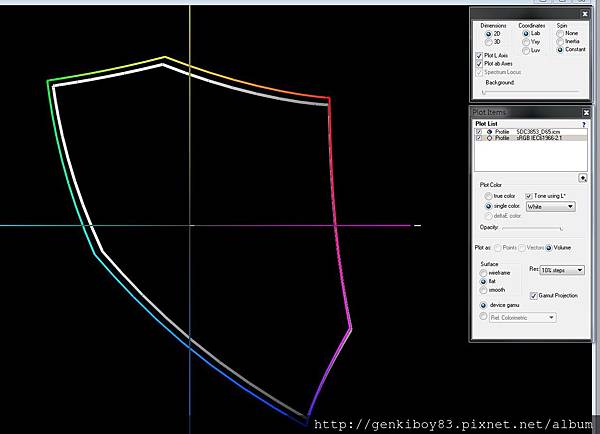Select the wireframe surface option
The width and height of the screenshot is (600, 434).
click(x=483, y=273)
